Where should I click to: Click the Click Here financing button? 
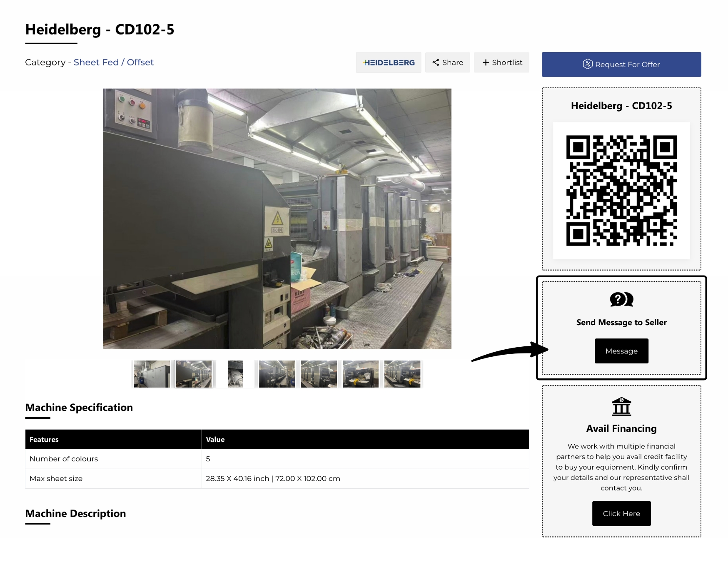(x=621, y=514)
